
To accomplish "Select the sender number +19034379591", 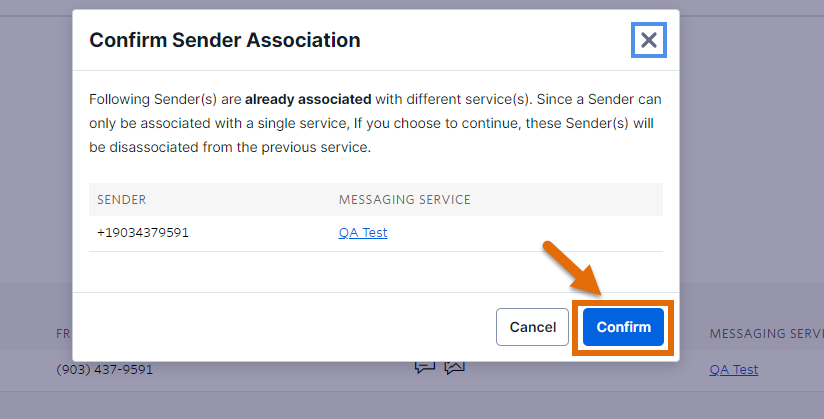I will (143, 233).
